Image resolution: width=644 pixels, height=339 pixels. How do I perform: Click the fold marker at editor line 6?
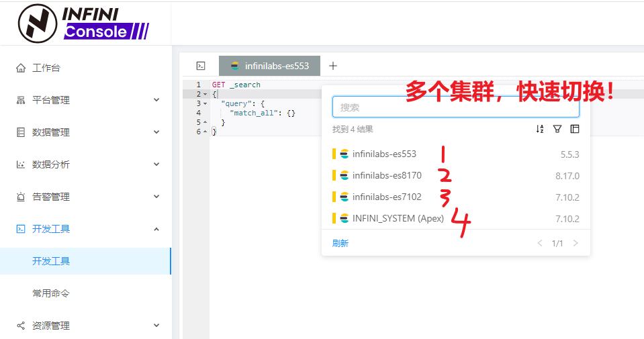[205, 132]
